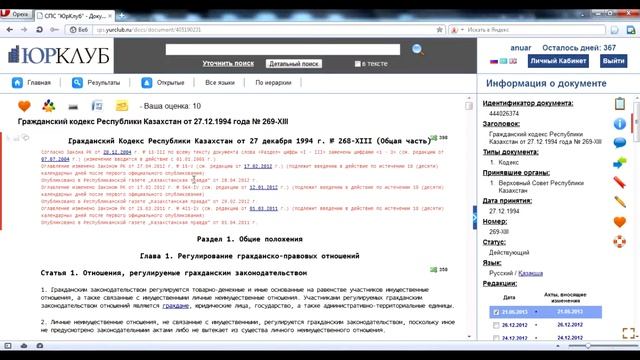Select the Russian flag language icon
The width and height of the screenshot is (640, 360).
(x=494, y=61)
